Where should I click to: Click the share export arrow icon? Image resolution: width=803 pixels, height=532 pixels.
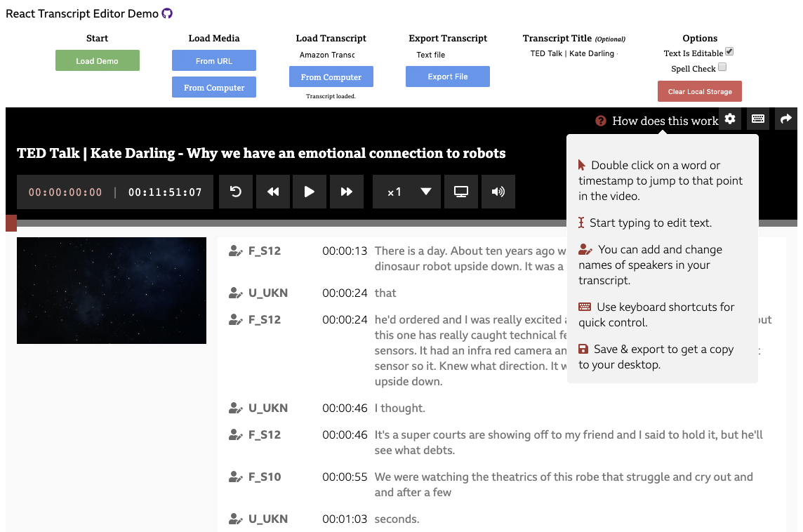785,119
